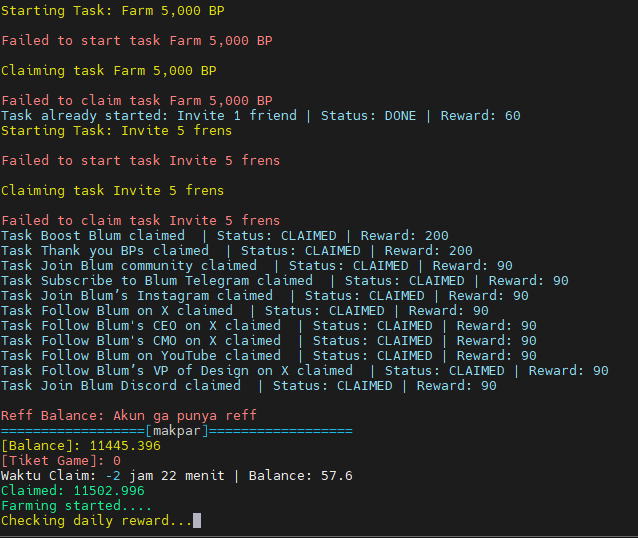Click the yellow Starting Task: Farm 5,000 BP line

coord(113,11)
